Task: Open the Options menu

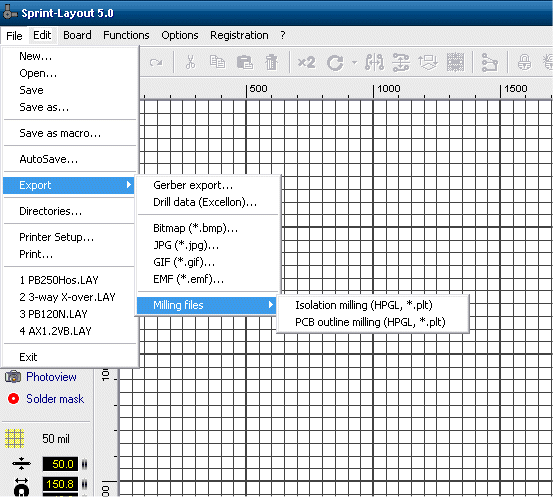Action: [x=180, y=35]
